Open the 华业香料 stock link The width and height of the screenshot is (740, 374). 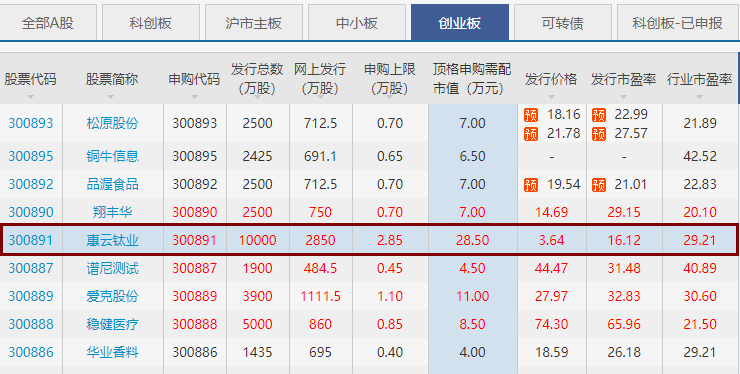coord(112,353)
